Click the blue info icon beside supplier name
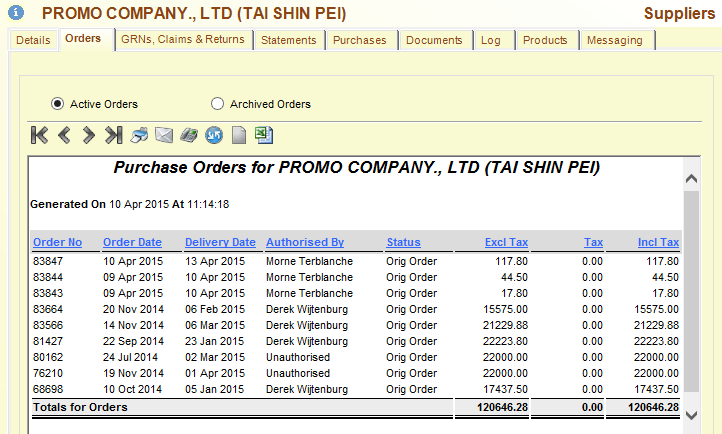 click(x=16, y=13)
